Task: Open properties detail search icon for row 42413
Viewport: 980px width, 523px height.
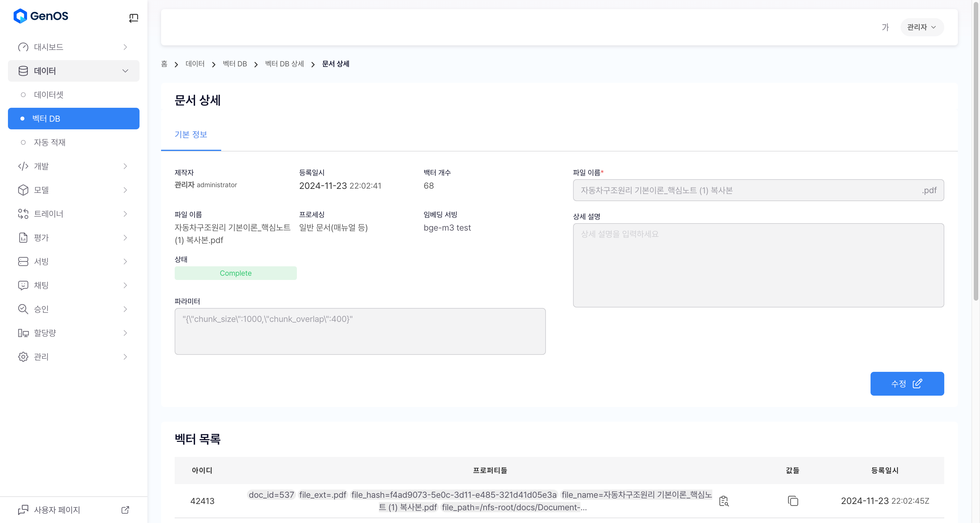Action: click(724, 501)
